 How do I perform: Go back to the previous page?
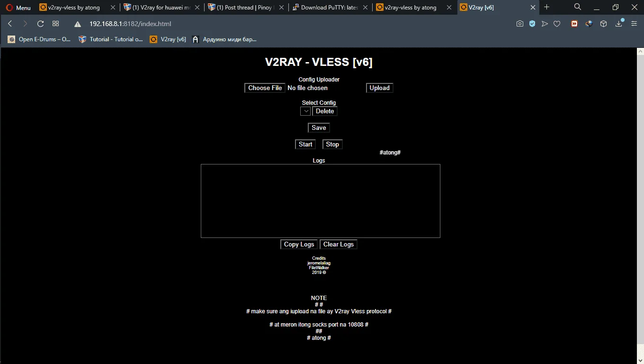[10, 24]
